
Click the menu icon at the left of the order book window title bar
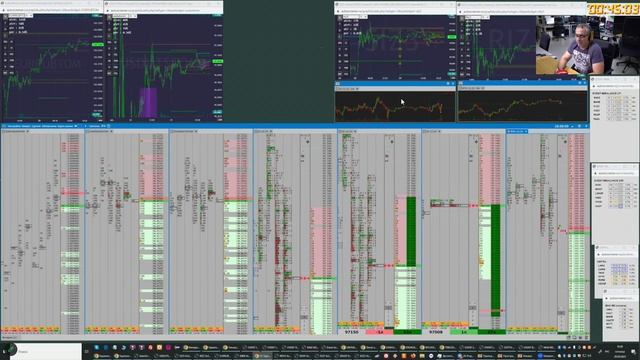pyautogui.click(x=4, y=126)
